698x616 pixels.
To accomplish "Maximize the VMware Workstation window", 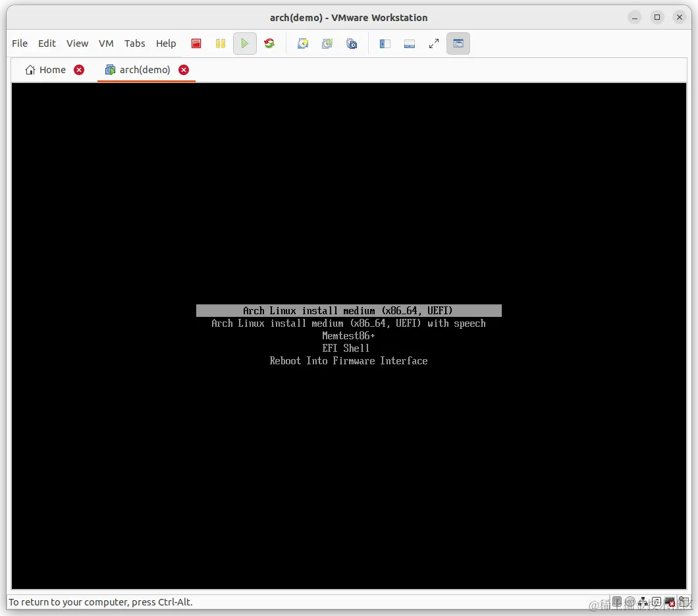I will pyautogui.click(x=657, y=17).
